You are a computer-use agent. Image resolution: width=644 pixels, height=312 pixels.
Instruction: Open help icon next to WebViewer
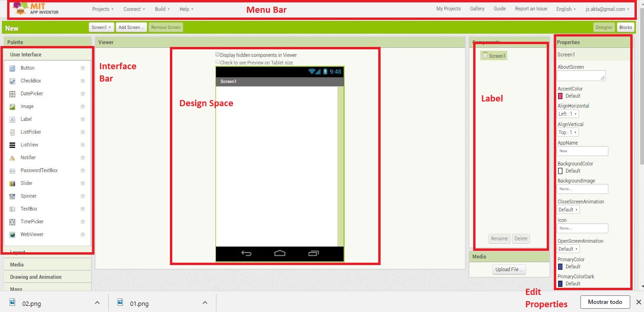[83, 235]
